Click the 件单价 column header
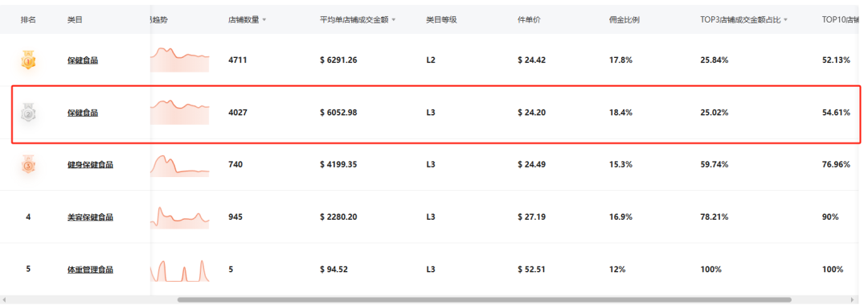 pyautogui.click(x=529, y=20)
